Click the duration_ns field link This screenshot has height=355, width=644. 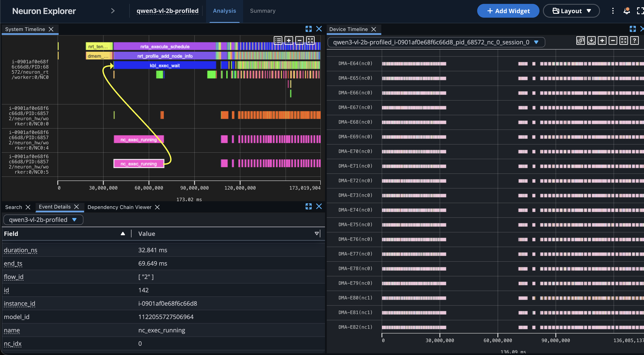(20, 250)
